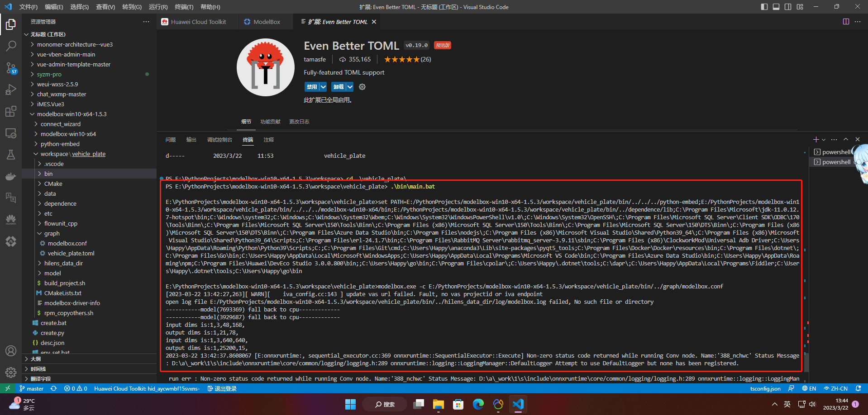Open the 终端(T) menu
Screen dimensions: 868x415
(x=184, y=7)
